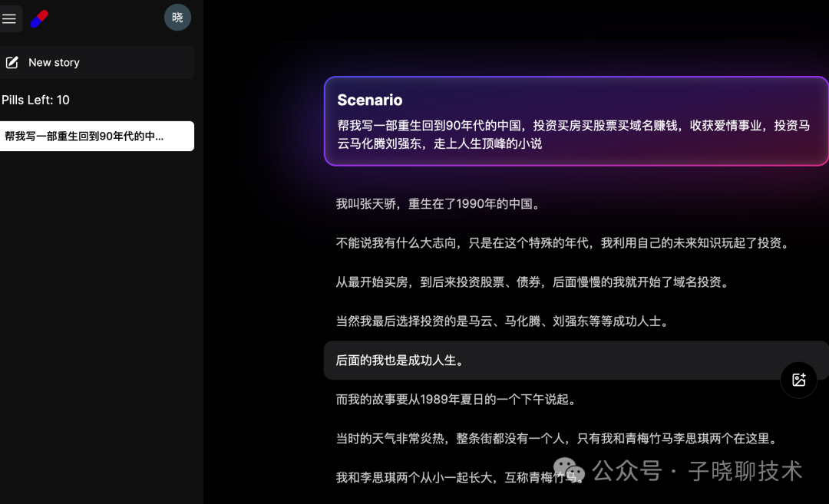Select the paragraph starting 不能说我有什么大志向

tap(564, 243)
